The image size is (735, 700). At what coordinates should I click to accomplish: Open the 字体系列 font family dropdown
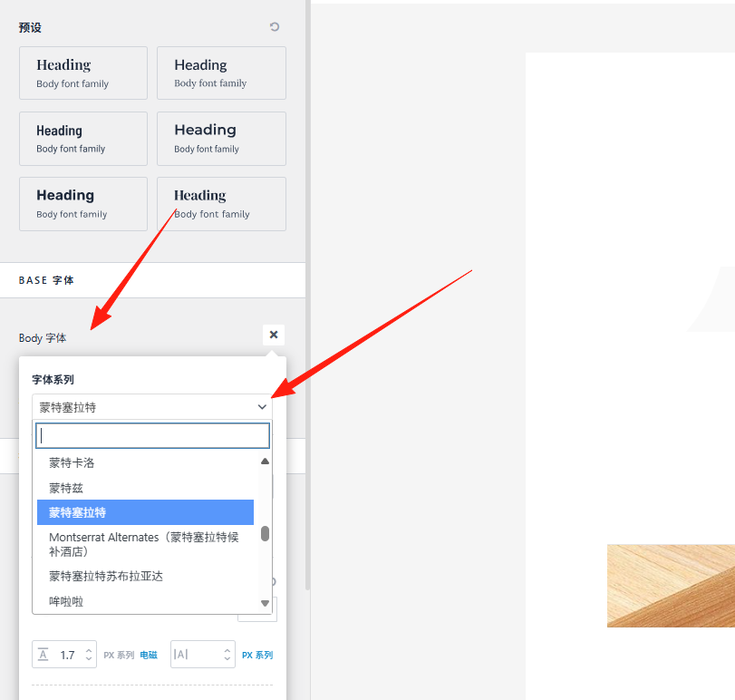(x=151, y=407)
